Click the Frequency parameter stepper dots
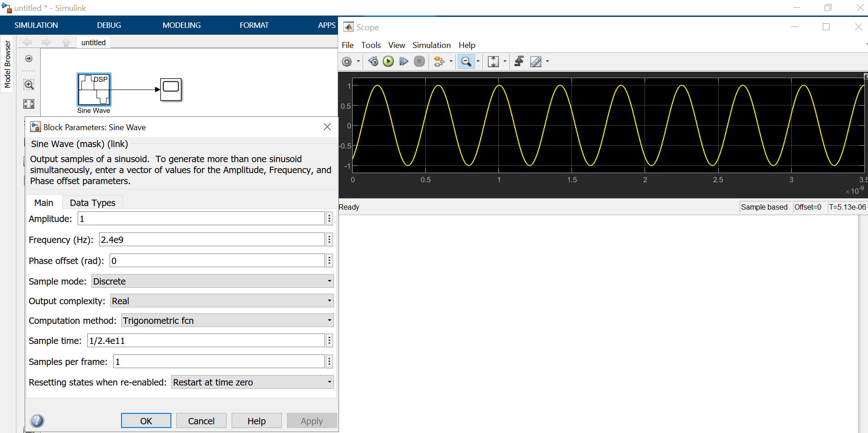Viewport: 868px width, 433px height. [x=329, y=239]
